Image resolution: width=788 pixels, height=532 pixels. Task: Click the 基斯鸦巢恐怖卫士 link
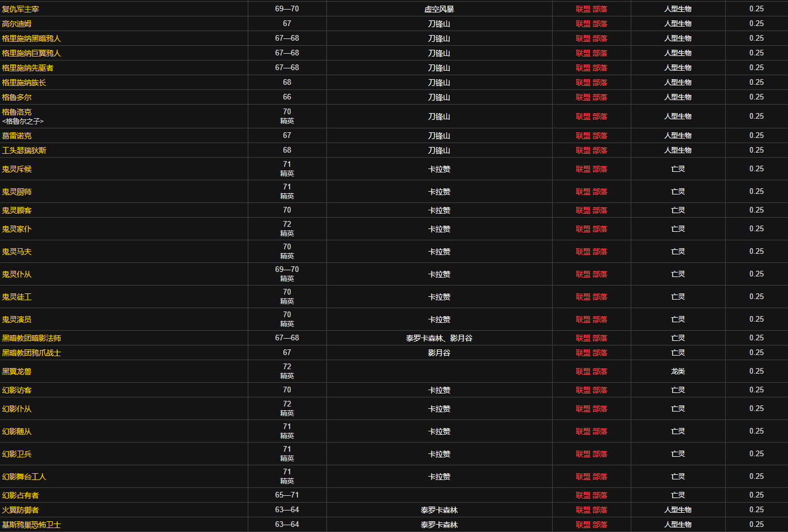[x=32, y=525]
